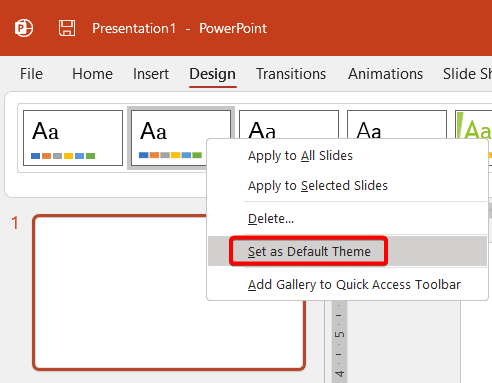The width and height of the screenshot is (492, 383).
Task: Open the File tab
Action: [x=31, y=74]
